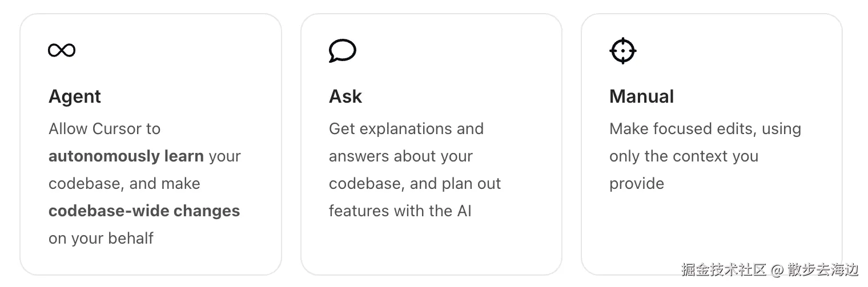
Task: Click the infinity icon for Agent mode
Action: (x=62, y=50)
